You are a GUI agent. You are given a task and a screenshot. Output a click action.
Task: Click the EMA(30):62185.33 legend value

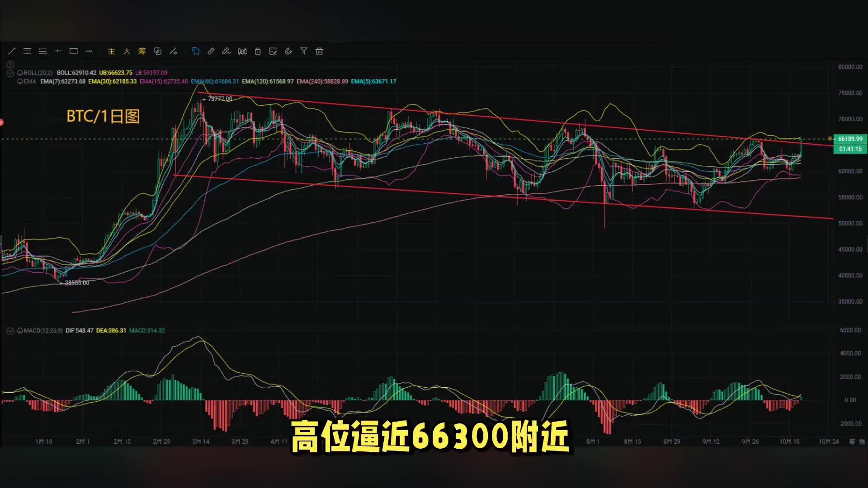click(112, 82)
